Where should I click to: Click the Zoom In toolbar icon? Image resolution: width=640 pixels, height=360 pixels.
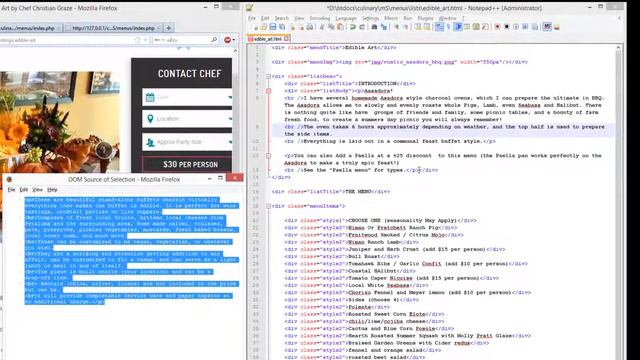tap(397, 27)
